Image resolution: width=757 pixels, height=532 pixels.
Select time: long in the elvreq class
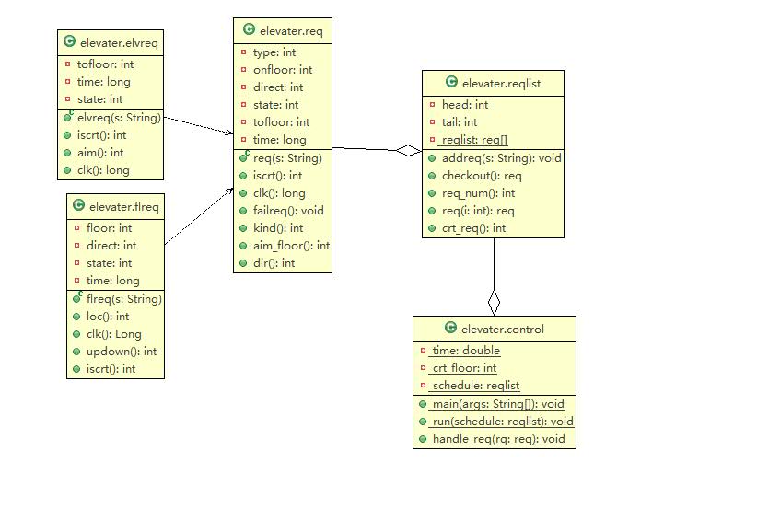[x=104, y=82]
